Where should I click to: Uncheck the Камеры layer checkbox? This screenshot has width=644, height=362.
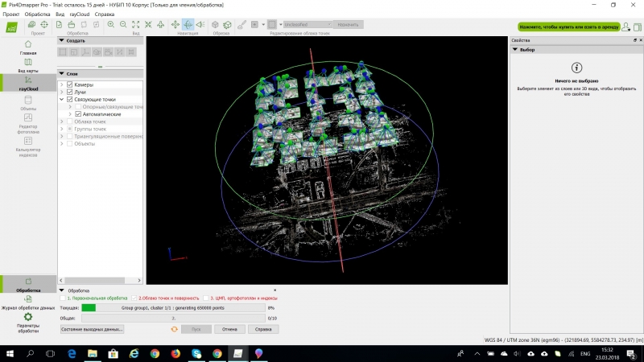[x=70, y=84]
